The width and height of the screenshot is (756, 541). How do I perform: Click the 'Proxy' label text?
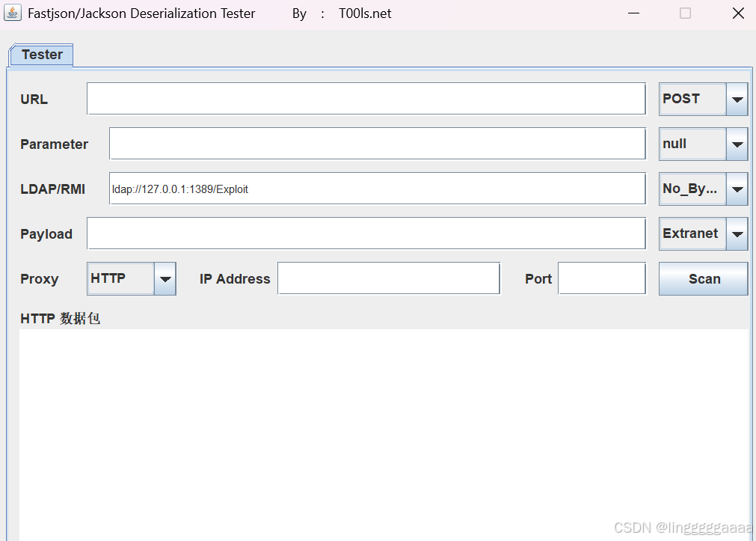39,279
